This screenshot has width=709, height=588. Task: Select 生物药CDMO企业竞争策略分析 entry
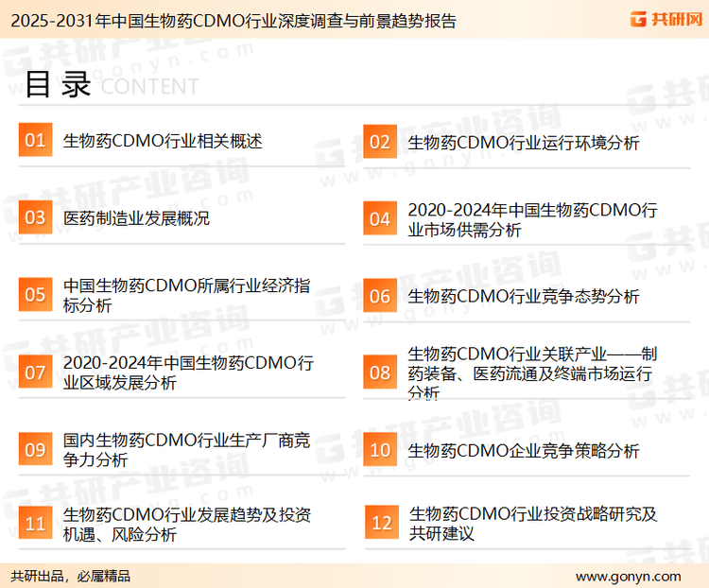coord(523,451)
